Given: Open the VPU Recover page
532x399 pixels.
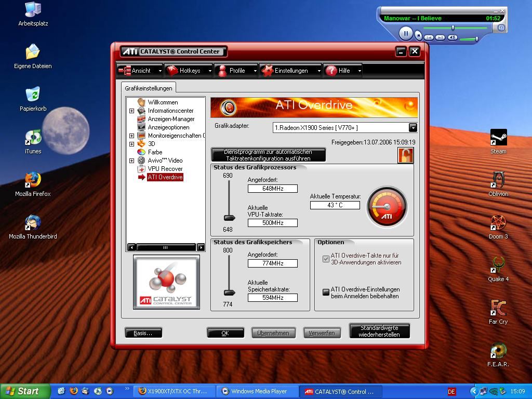Looking at the screenshot, I should pos(165,169).
